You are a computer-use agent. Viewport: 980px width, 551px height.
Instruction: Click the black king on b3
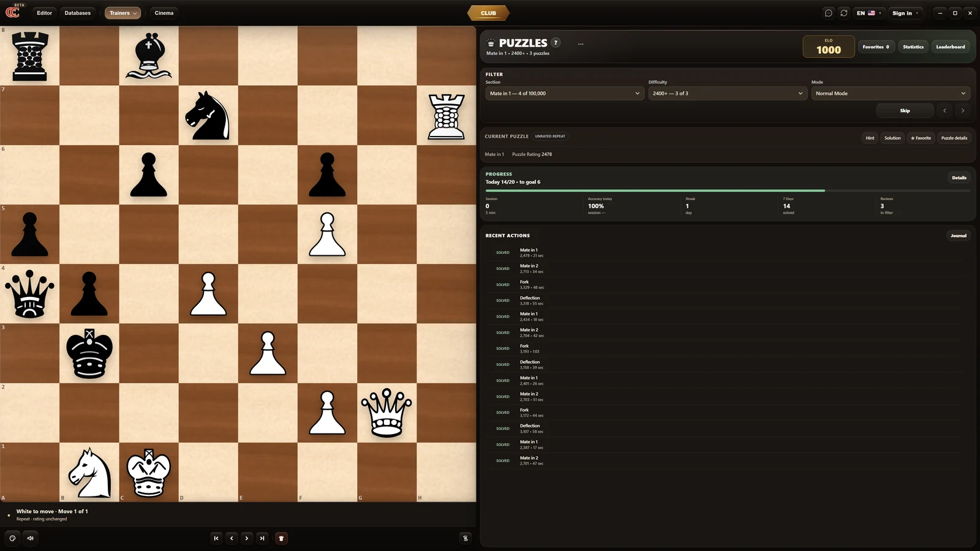(x=89, y=353)
